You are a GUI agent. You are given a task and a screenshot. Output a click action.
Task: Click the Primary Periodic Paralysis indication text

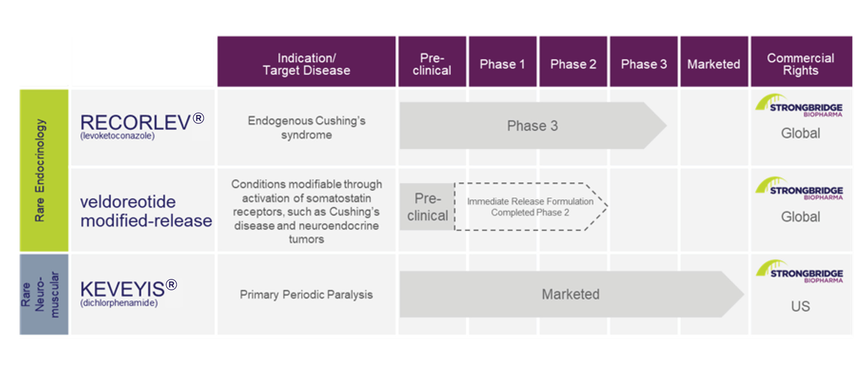306,295
